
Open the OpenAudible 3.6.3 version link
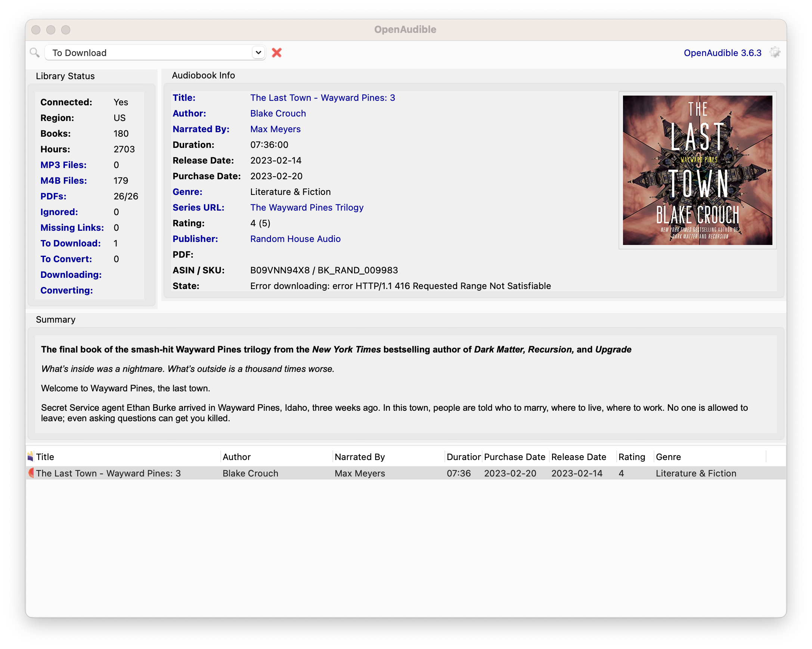[x=722, y=53]
